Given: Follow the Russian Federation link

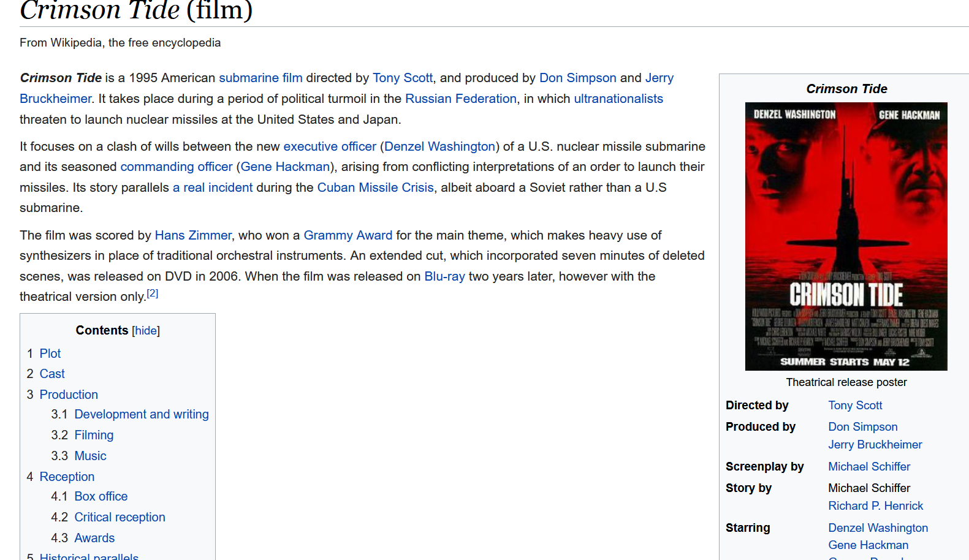Looking at the screenshot, I should 461,99.
